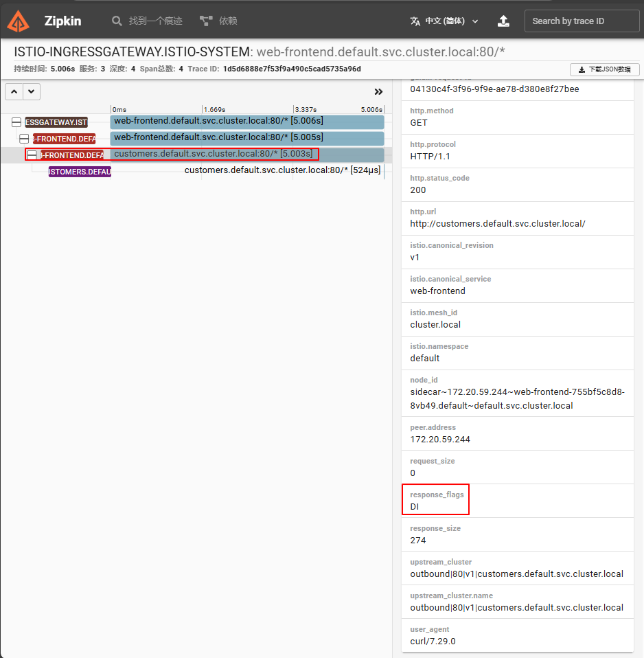Open the 中文 (简体) language dropdown
This screenshot has height=658, width=644.
[x=445, y=21]
